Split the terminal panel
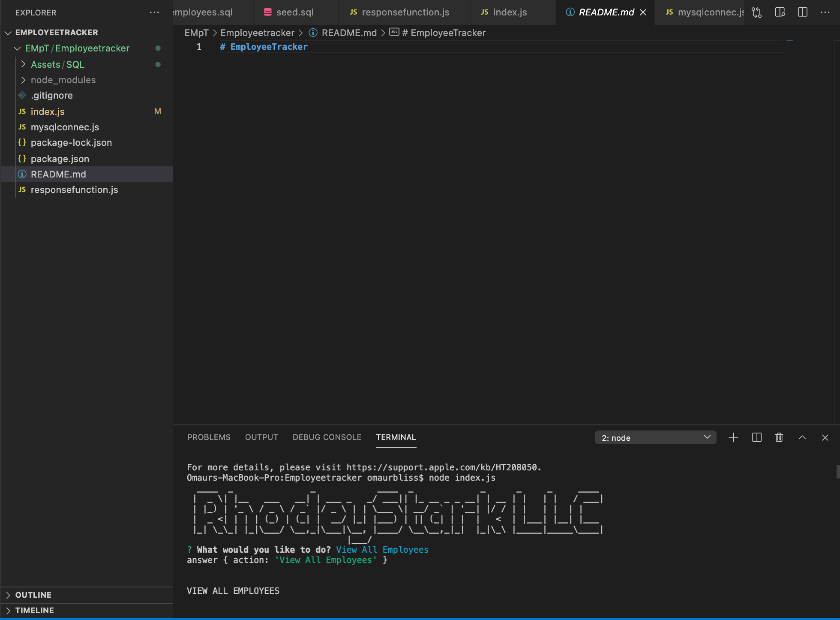840x620 pixels. [x=757, y=437]
